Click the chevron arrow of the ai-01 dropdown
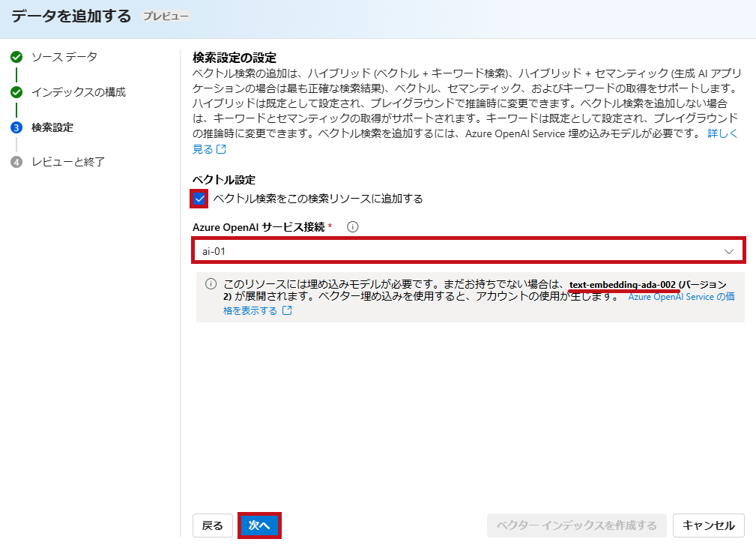This screenshot has width=756, height=545. coord(728,251)
